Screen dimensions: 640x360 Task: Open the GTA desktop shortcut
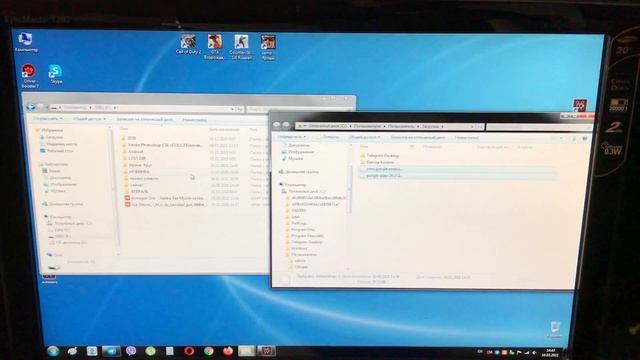coord(215,47)
